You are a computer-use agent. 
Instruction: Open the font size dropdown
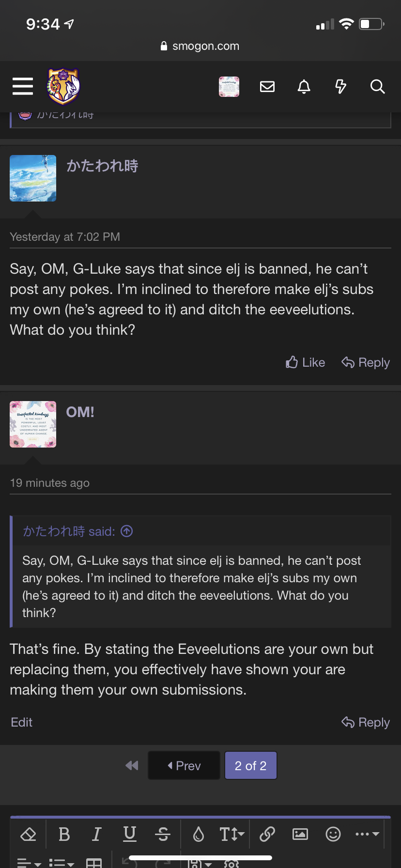(232, 834)
